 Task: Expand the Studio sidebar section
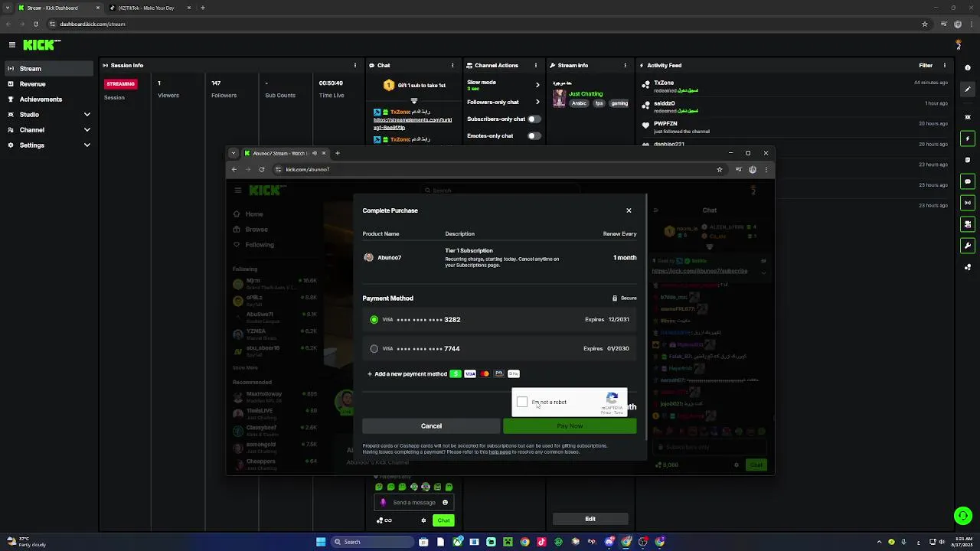point(87,115)
